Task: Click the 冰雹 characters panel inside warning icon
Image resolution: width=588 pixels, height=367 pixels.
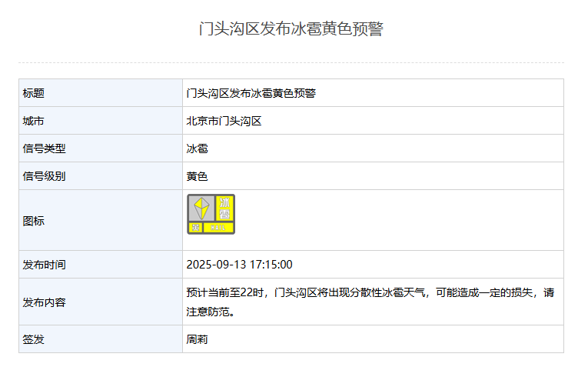Action: (x=224, y=208)
